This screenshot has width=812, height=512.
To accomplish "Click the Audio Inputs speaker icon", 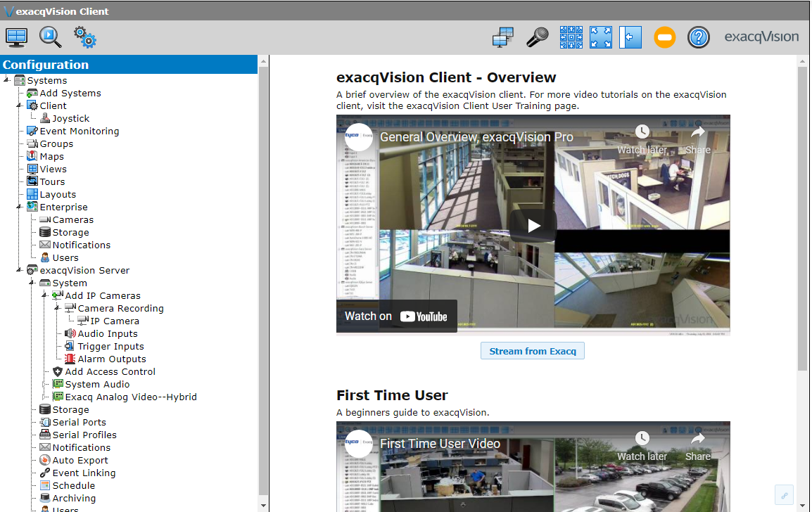I will point(70,333).
